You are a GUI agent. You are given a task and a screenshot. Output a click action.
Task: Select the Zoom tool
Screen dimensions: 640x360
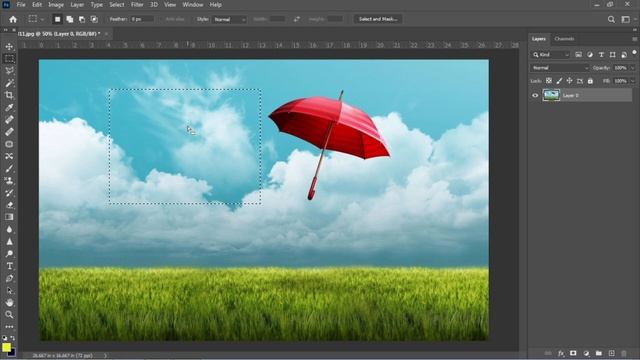pos(9,314)
